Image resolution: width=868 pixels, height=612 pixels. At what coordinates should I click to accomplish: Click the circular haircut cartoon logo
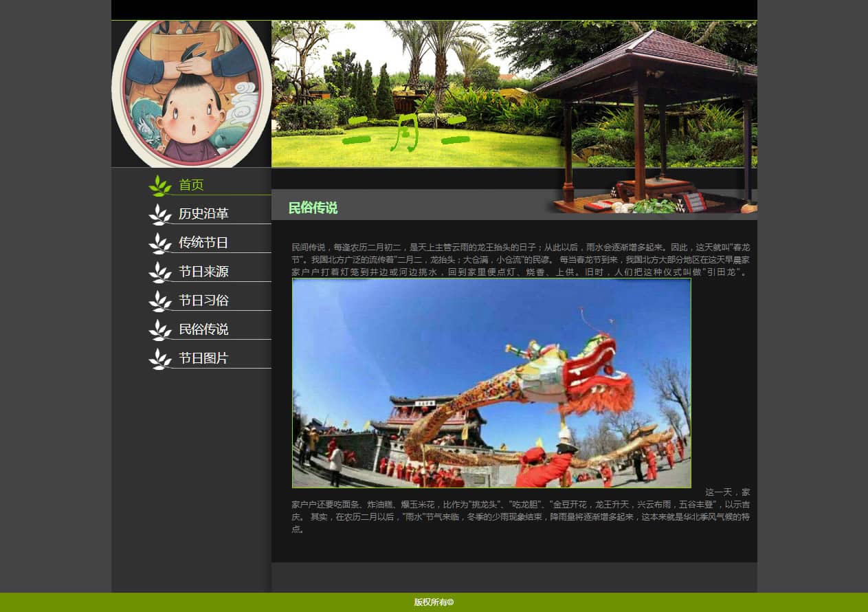(x=192, y=92)
